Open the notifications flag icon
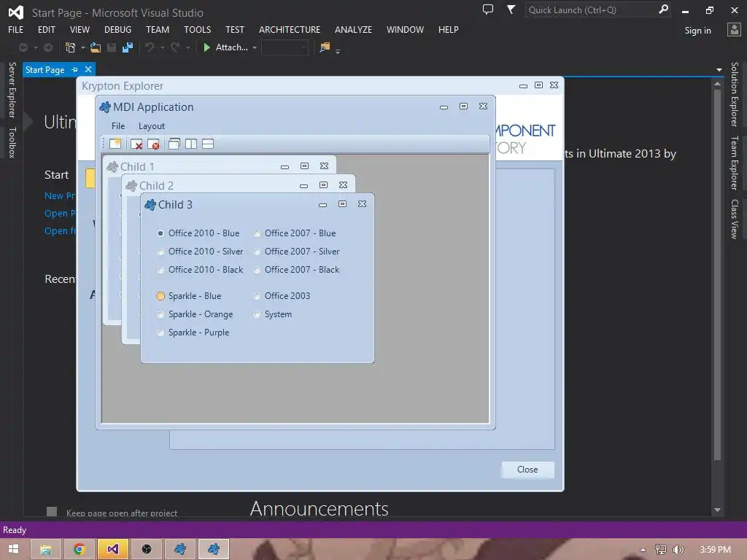The width and height of the screenshot is (747, 560). (x=511, y=9)
